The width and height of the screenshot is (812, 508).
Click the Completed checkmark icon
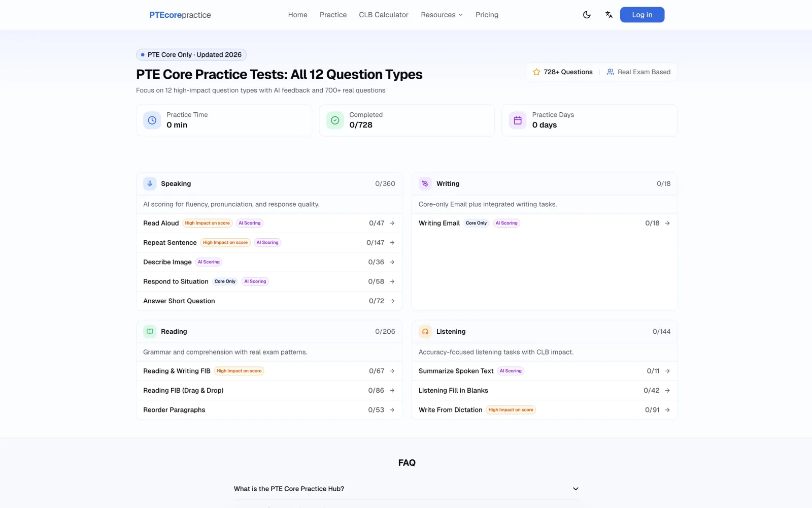(335, 120)
